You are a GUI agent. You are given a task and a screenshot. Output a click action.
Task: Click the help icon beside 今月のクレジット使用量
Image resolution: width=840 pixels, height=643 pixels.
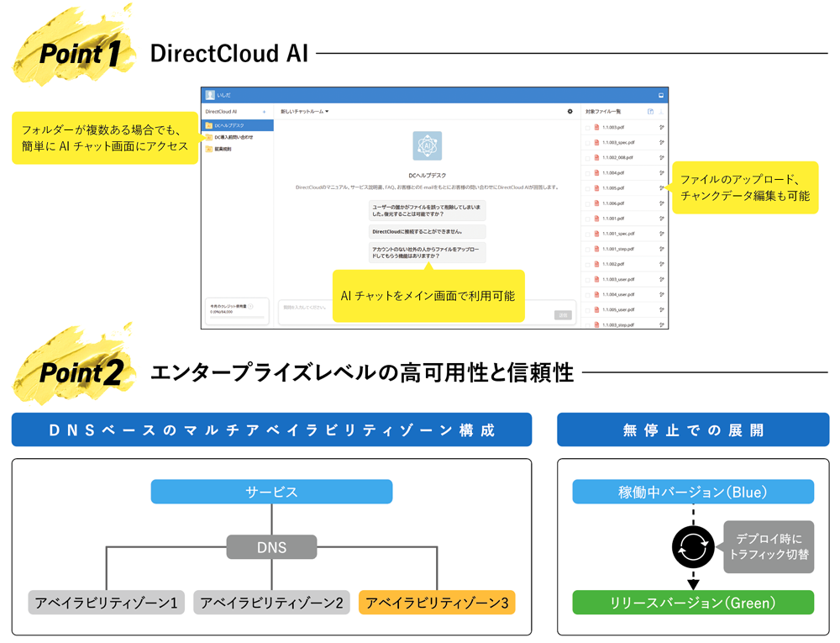(x=250, y=307)
